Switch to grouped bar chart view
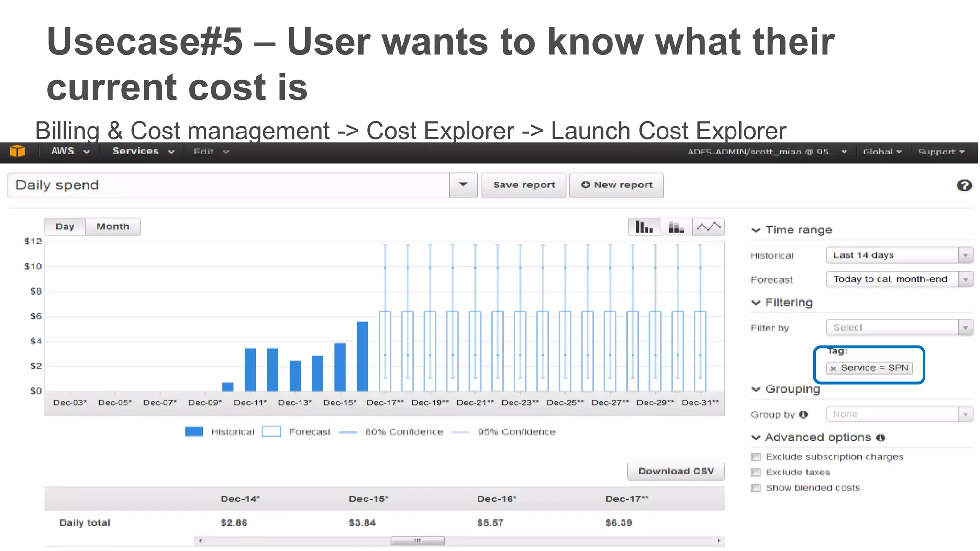Screen dimensions: 980x551 (644, 227)
